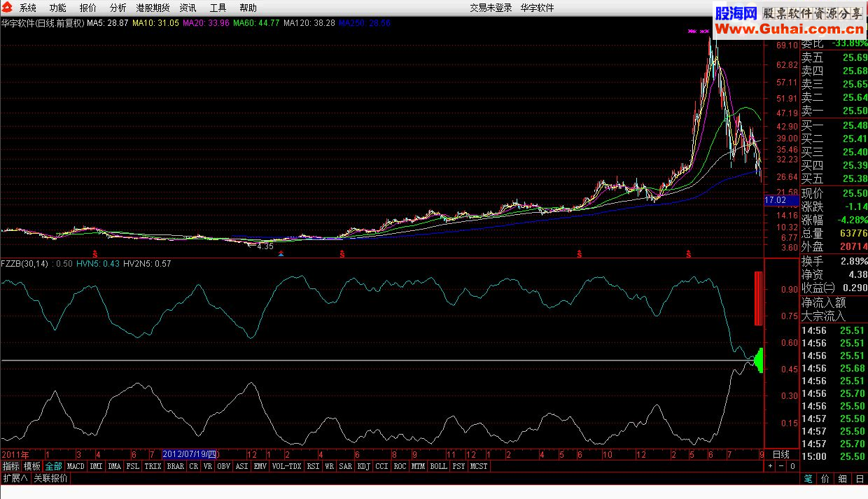Select the 模板 tab

coord(32,466)
